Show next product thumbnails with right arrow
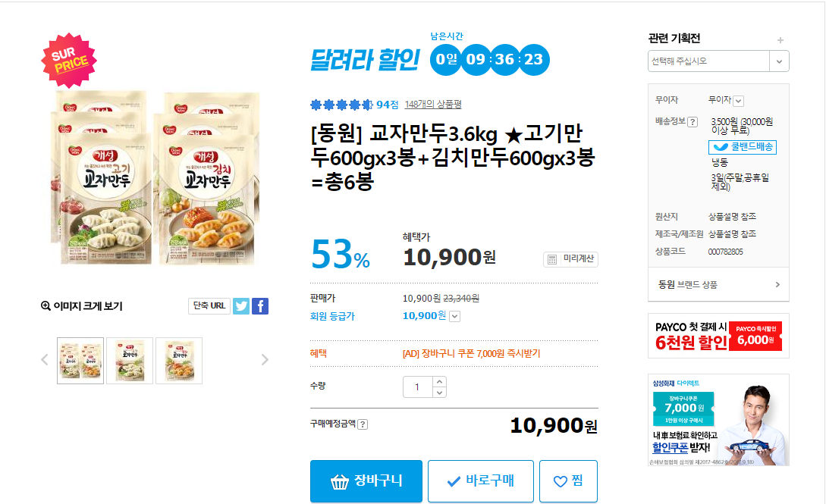The height and width of the screenshot is (504, 826). click(x=265, y=360)
